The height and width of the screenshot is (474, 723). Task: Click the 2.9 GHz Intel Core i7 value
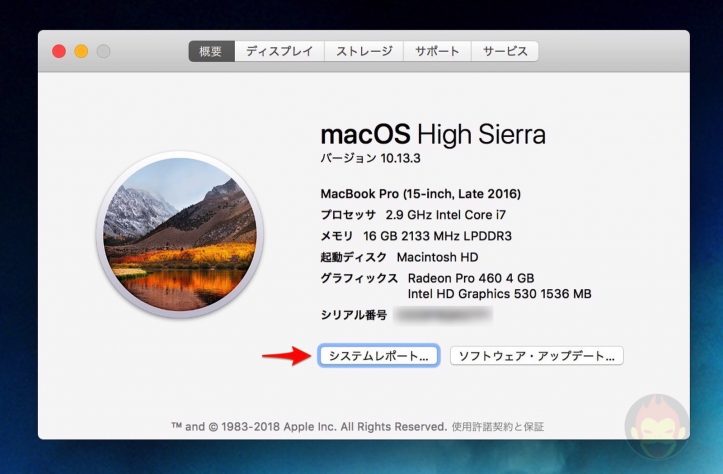click(x=445, y=215)
